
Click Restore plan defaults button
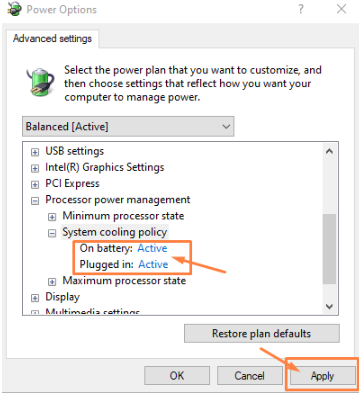point(262,333)
